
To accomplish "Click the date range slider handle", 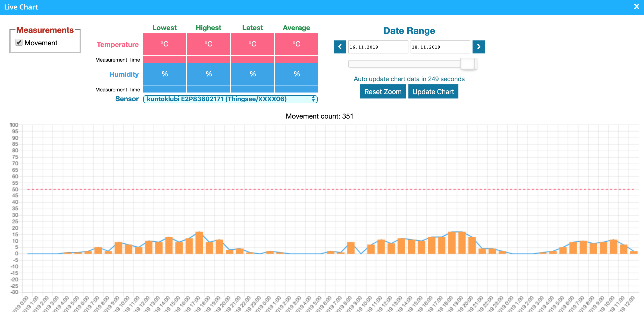I will (x=468, y=64).
